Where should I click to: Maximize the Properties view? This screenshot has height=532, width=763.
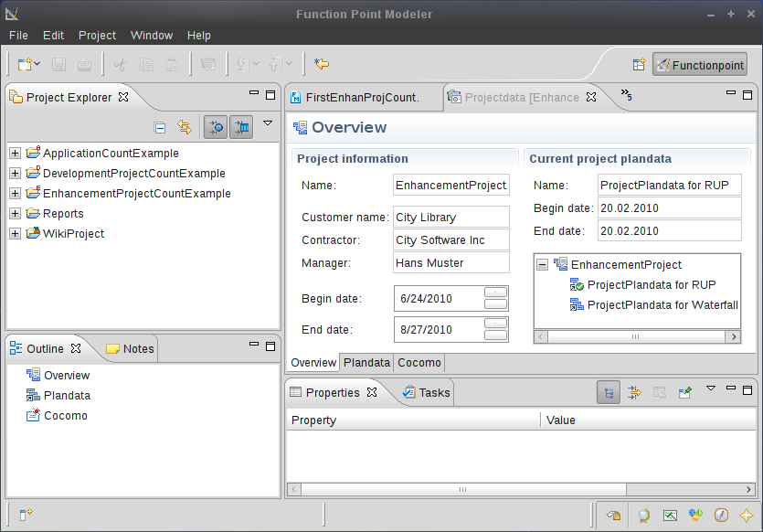[747, 390]
